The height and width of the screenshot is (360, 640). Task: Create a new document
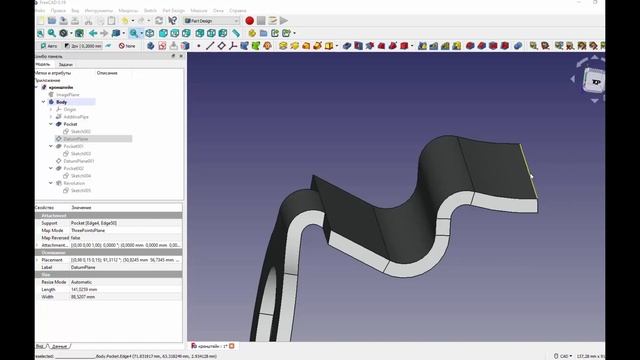40,20
